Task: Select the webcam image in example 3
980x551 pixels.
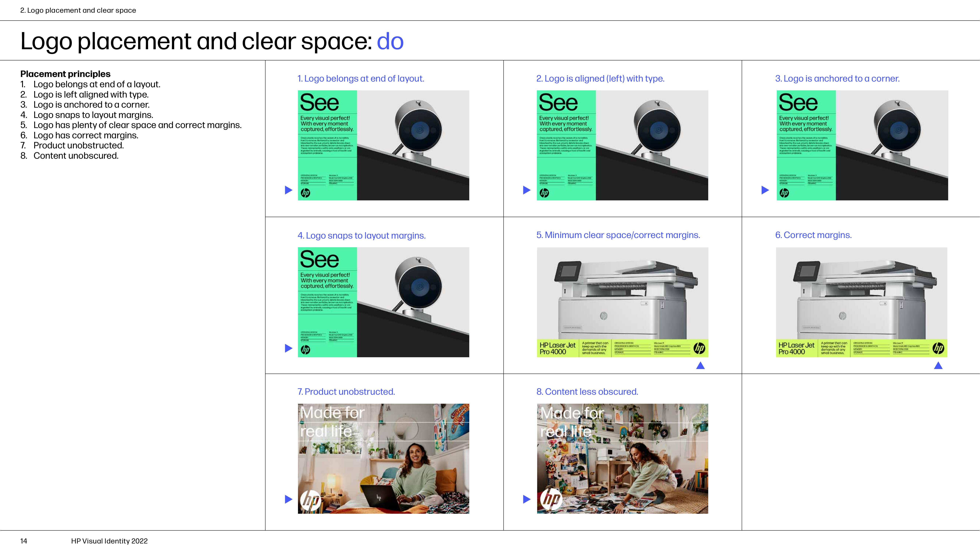Action: [892, 145]
